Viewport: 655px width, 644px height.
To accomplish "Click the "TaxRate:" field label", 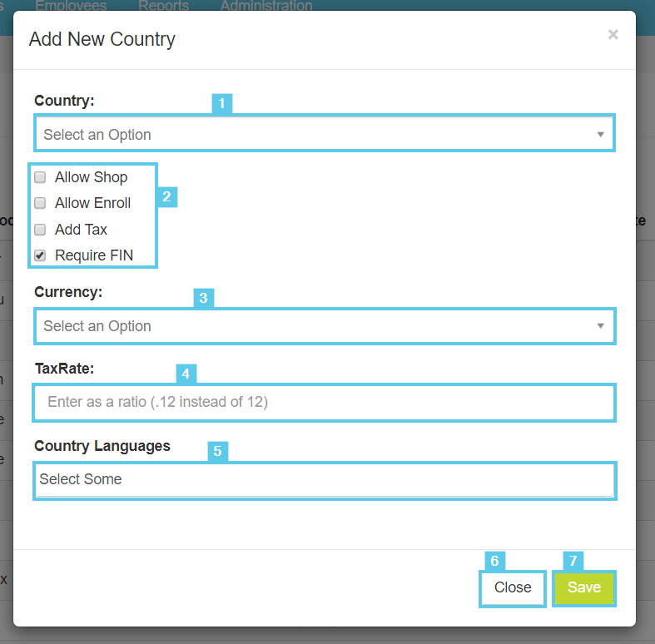I will pyautogui.click(x=65, y=369).
